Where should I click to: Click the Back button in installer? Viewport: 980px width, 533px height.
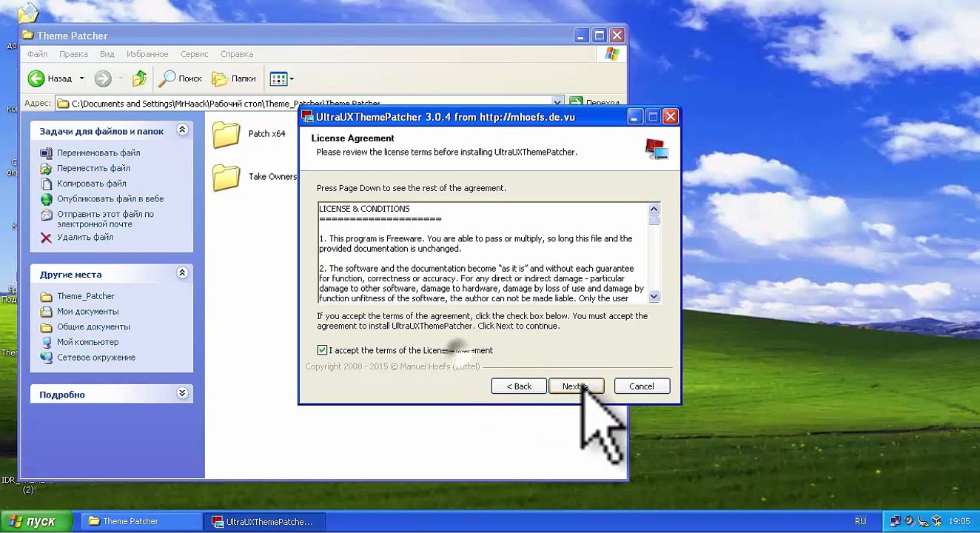[x=519, y=386]
